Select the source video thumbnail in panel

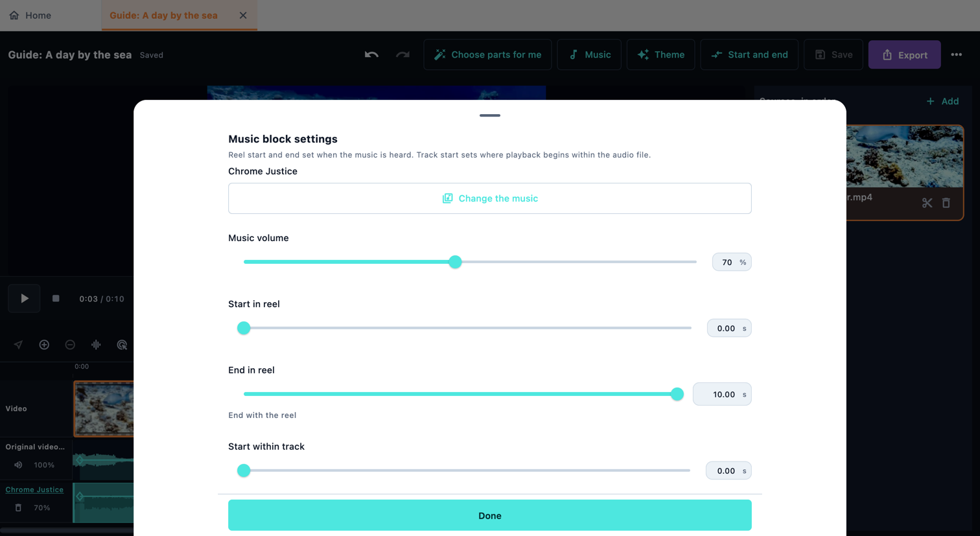pyautogui.click(x=904, y=156)
